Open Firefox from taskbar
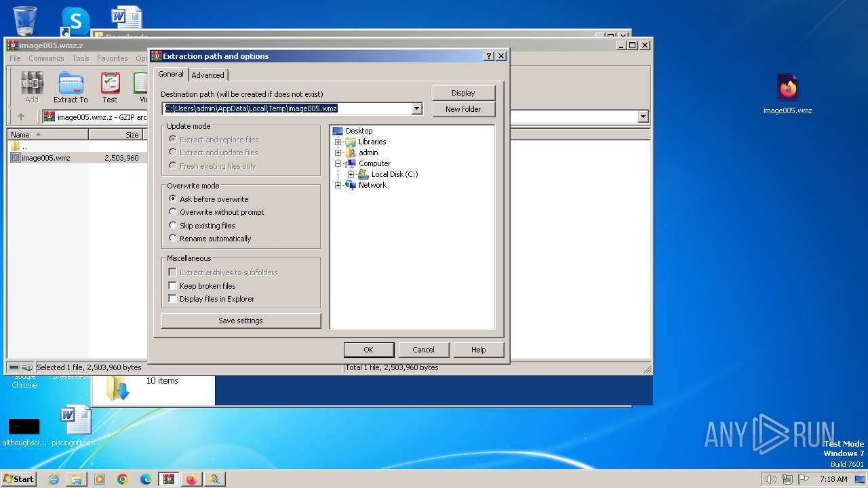This screenshot has width=868, height=488. [192, 479]
